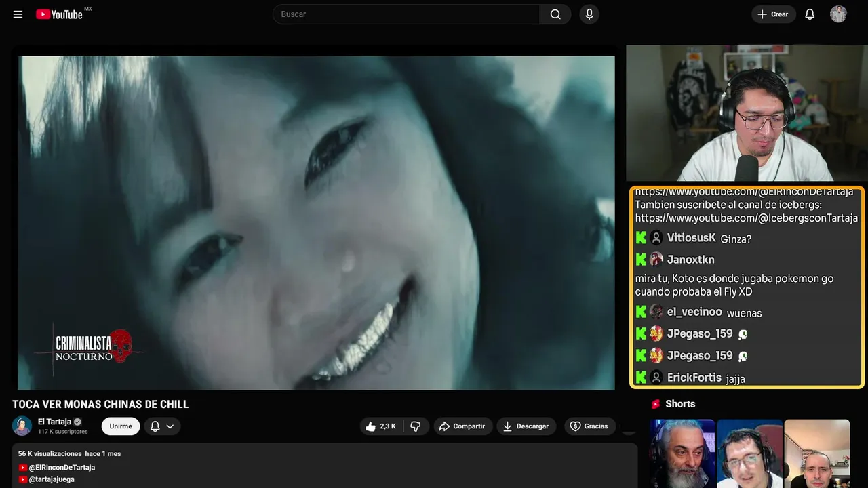Screen dimensions: 868x488
Task: Click the ErickFortis username in chat
Action: point(694,378)
